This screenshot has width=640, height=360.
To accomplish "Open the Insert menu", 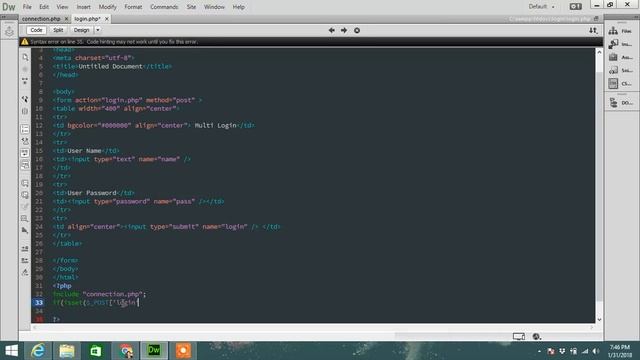I will 84,7.
